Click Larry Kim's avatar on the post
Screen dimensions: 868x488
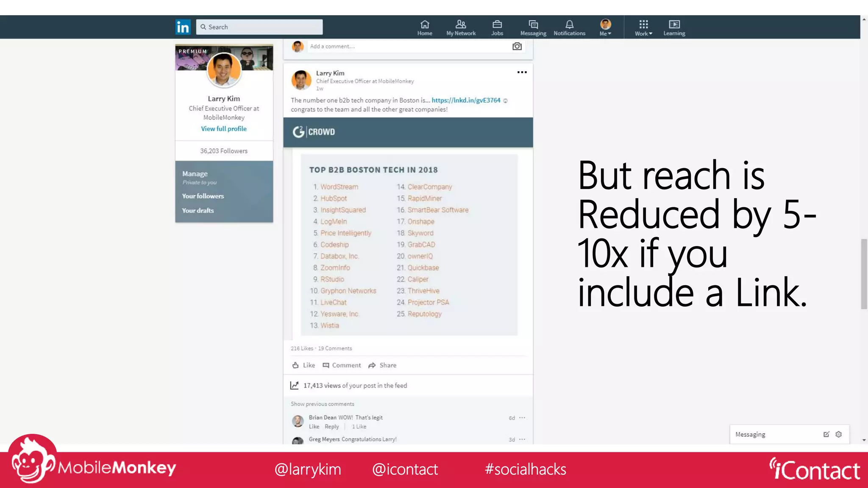(301, 80)
